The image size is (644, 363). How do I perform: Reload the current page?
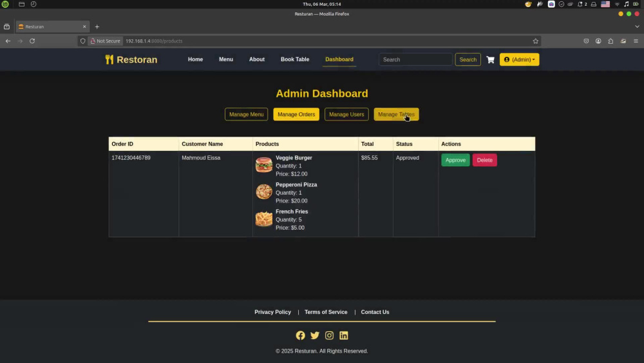pos(32,41)
